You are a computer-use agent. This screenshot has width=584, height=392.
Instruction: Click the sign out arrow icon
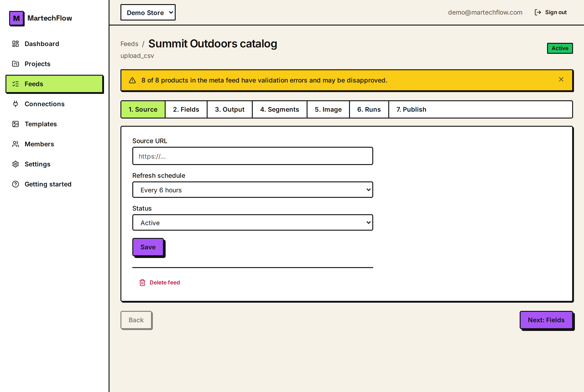[538, 12]
